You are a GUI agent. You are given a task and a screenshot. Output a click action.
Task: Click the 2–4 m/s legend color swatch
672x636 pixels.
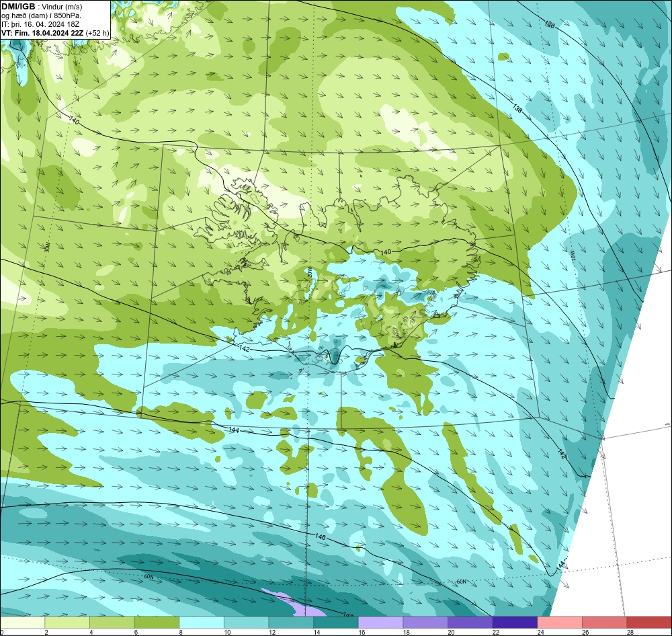click(67, 623)
